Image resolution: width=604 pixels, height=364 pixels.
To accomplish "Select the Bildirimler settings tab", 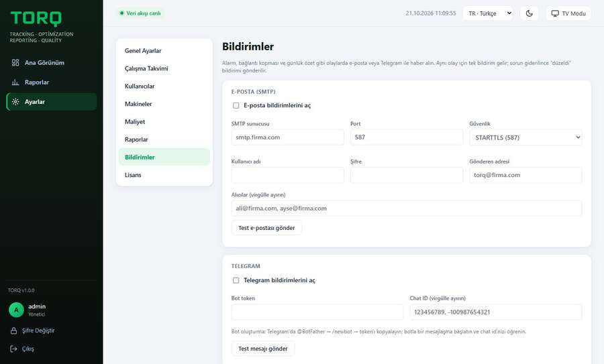I will point(164,157).
